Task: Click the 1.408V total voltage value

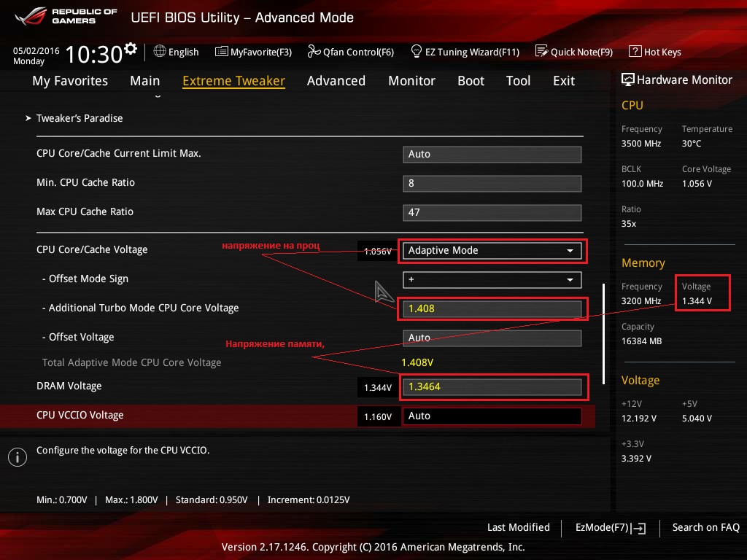Action: point(417,362)
